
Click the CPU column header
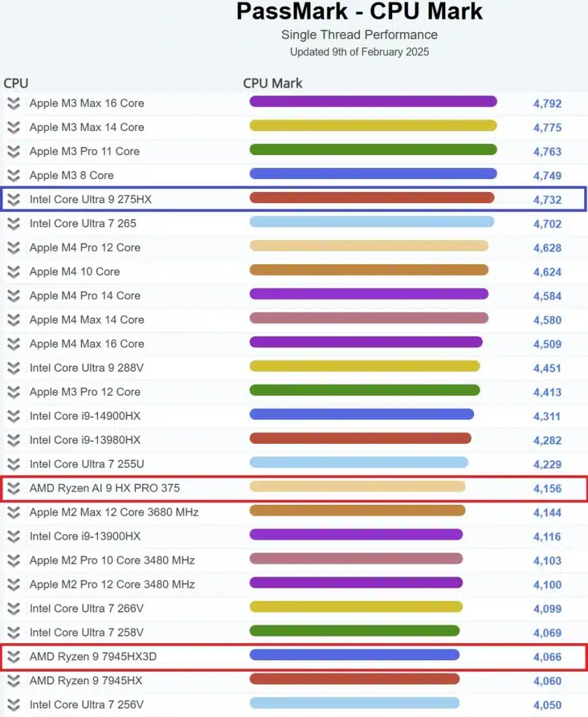[x=16, y=83]
